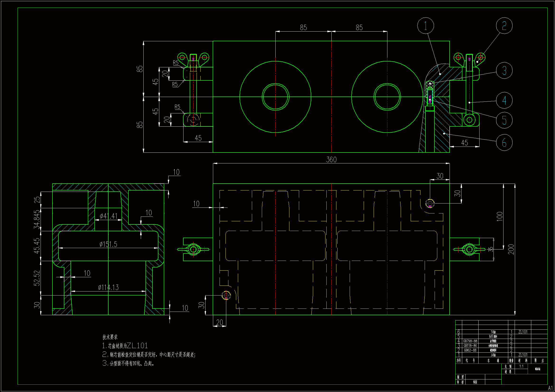Click the 1:1 scale value cell
Viewport: 555px width, 392px height.
click(x=521, y=366)
